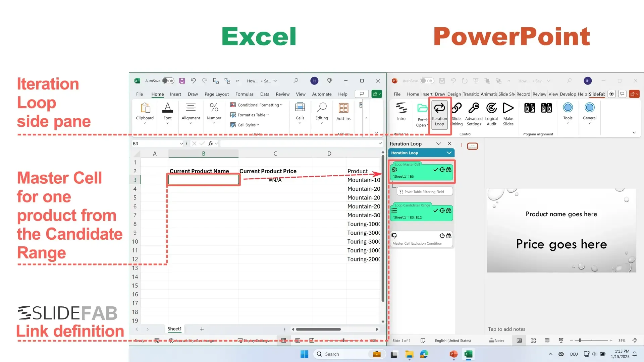
Task: Open the Excel Formulas tab
Action: coord(244,94)
